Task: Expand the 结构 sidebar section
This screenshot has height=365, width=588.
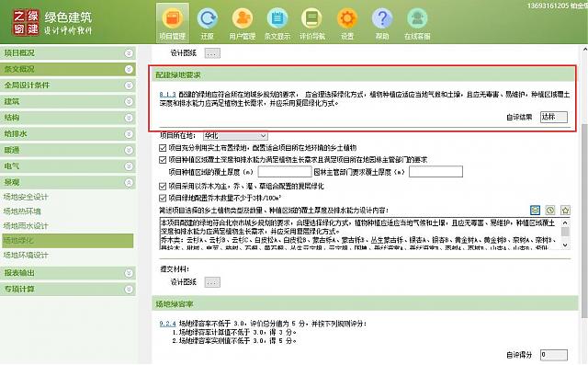Action: [x=129, y=118]
